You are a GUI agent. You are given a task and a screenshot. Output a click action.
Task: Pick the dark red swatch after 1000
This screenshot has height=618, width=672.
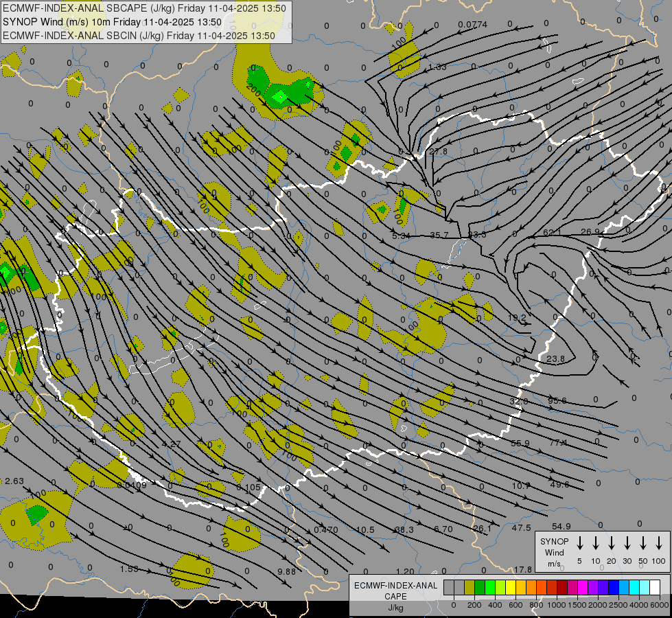click(562, 587)
